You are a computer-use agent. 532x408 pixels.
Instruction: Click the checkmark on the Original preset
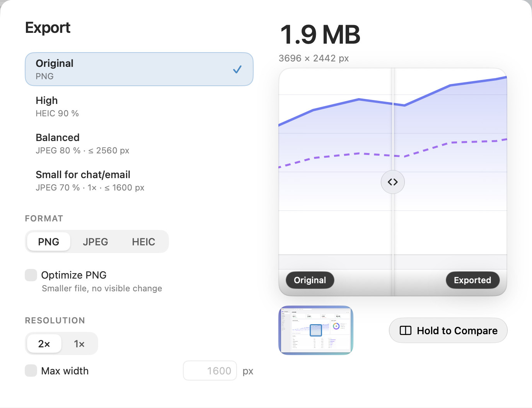(x=237, y=69)
